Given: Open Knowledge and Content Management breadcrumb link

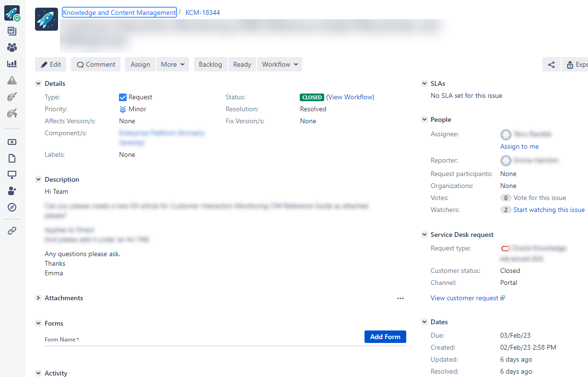Looking at the screenshot, I should 119,12.
